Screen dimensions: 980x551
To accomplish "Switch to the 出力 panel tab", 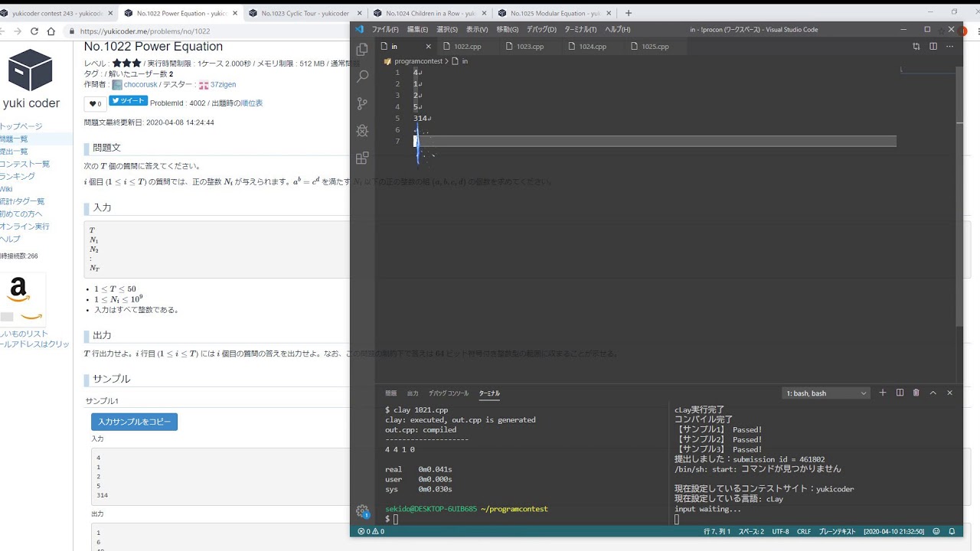I will (x=413, y=393).
